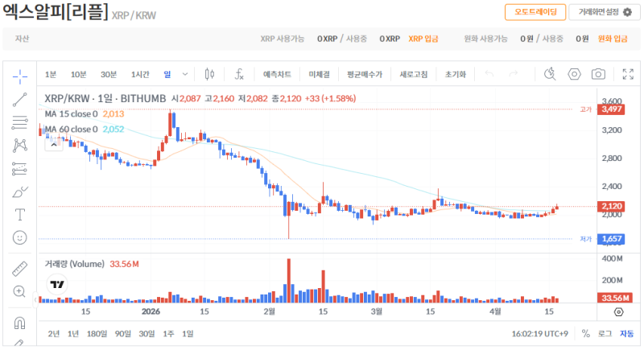Select the crosshair cursor tool

(x=19, y=76)
